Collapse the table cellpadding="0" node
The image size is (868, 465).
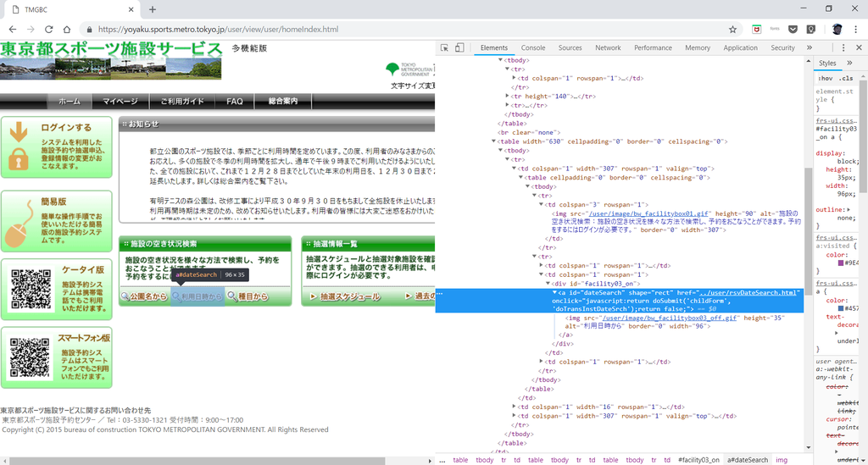click(521, 178)
